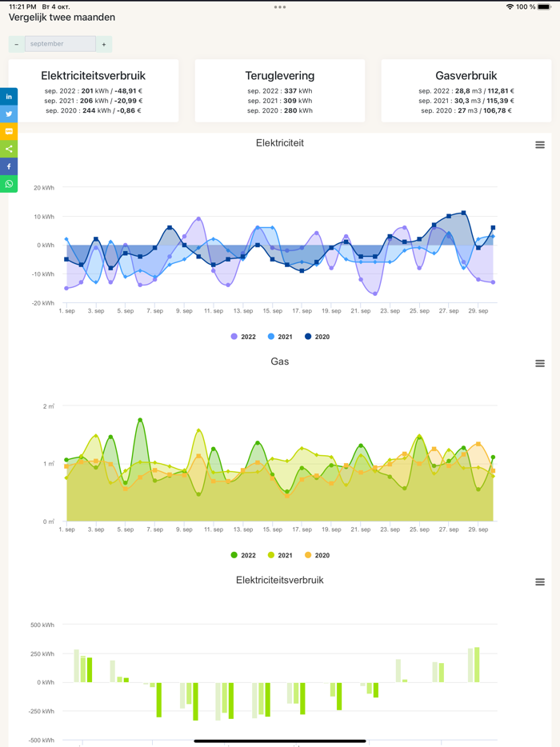This screenshot has height=747, width=560.
Task: Share page via LinkedIn icon
Action: point(9,96)
